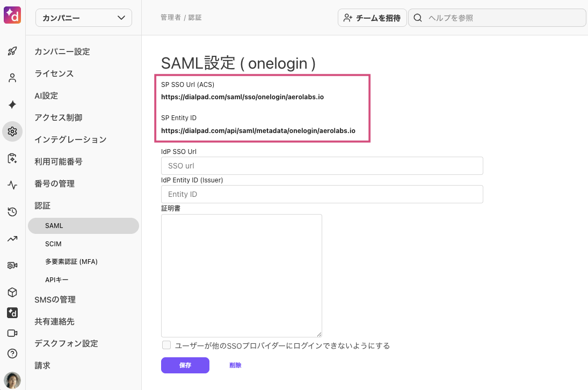Image resolution: width=588 pixels, height=390 pixels.
Task: Open the cube box icon in sidebar
Action: [12, 292]
